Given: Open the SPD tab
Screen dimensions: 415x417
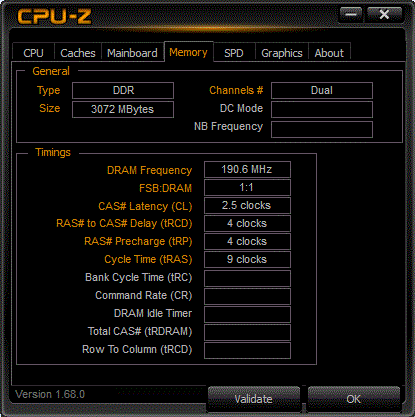Looking at the screenshot, I should coord(234,53).
